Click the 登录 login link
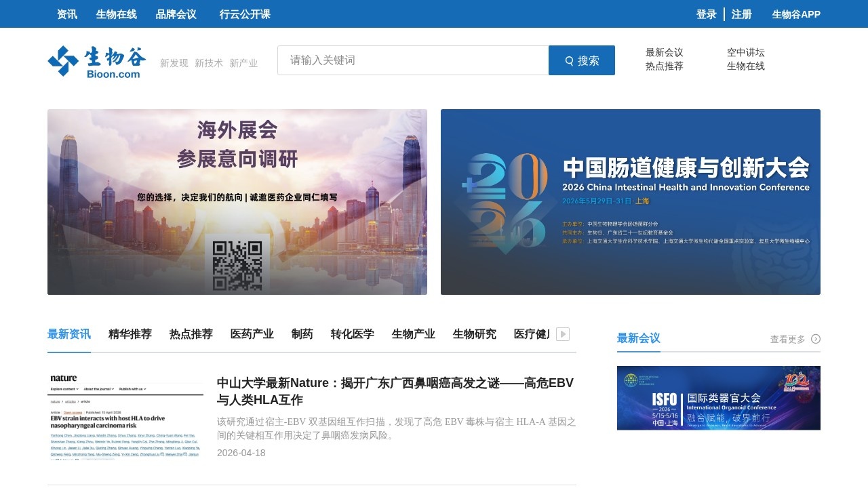This screenshot has height=488, width=868. (706, 14)
